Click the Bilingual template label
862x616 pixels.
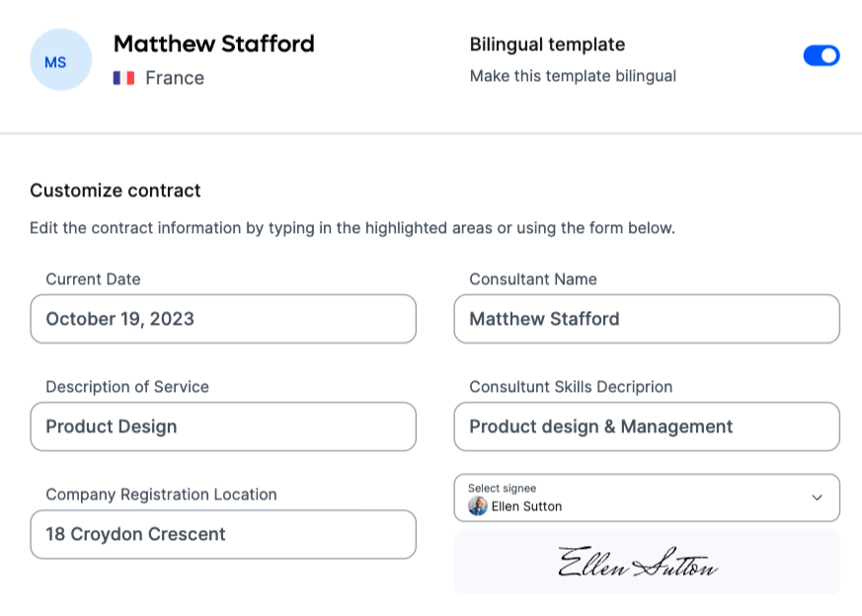pos(547,44)
